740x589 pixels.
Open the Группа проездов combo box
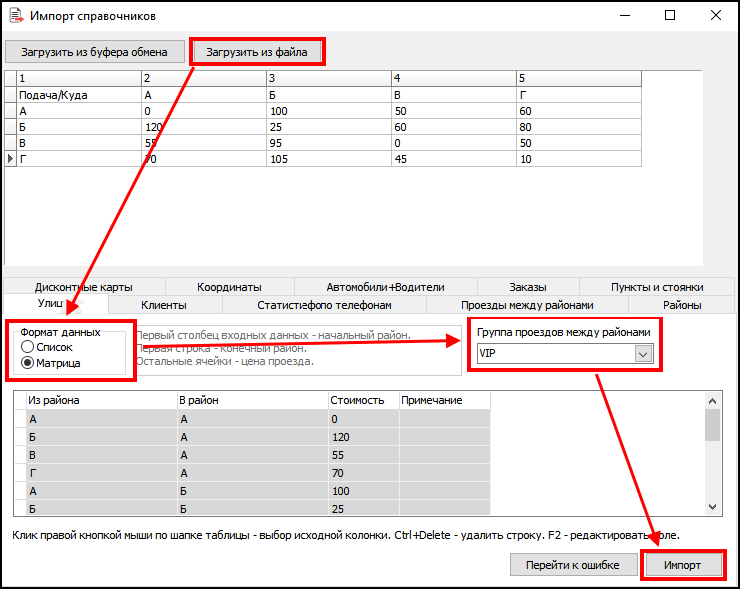(x=555, y=353)
